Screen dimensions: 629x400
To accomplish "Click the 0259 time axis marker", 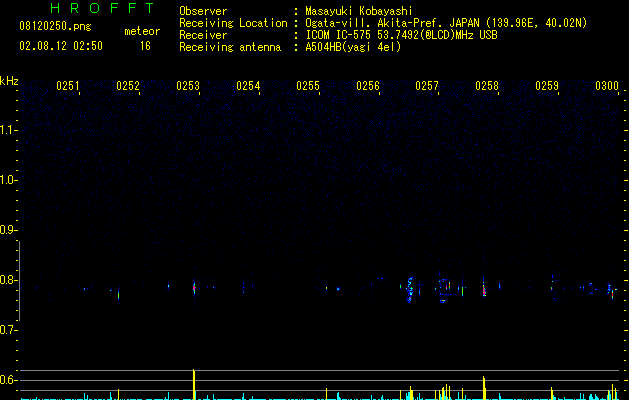I will pyautogui.click(x=547, y=86).
